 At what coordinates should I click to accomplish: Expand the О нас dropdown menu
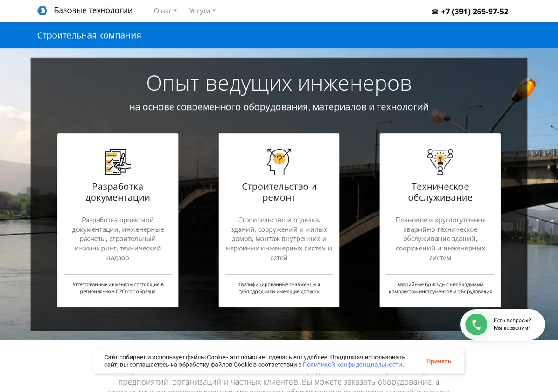pos(165,11)
